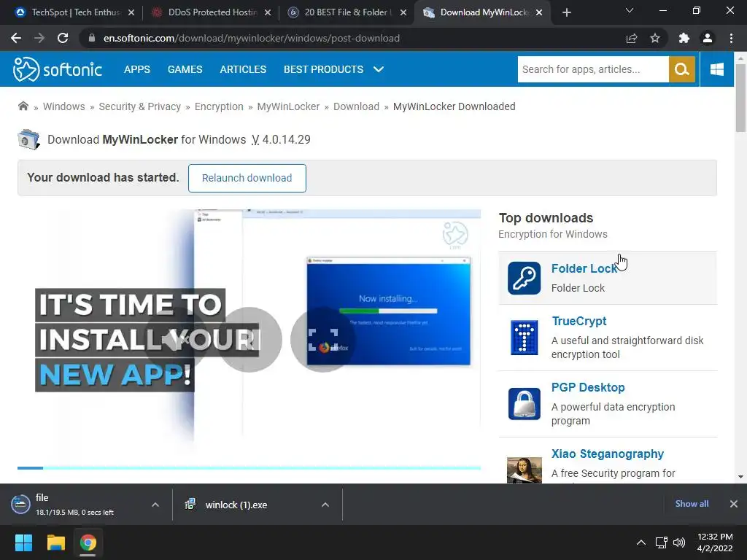Seek on the video progress bar

[x=249, y=468]
